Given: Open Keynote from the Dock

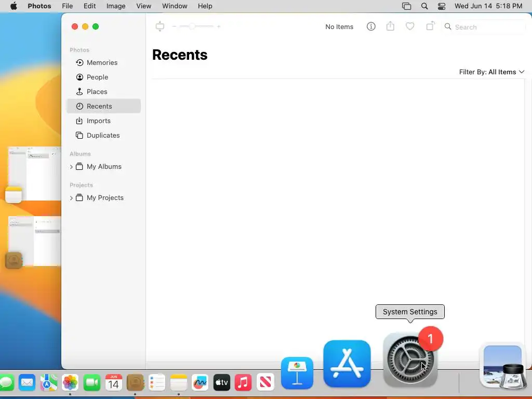Looking at the screenshot, I should (297, 373).
